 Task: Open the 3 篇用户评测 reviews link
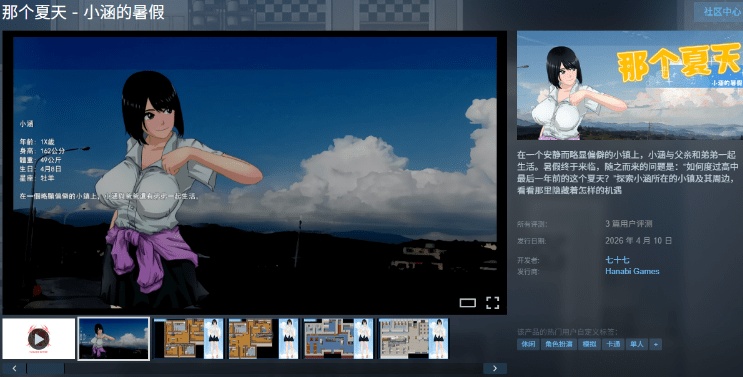pyautogui.click(x=629, y=224)
